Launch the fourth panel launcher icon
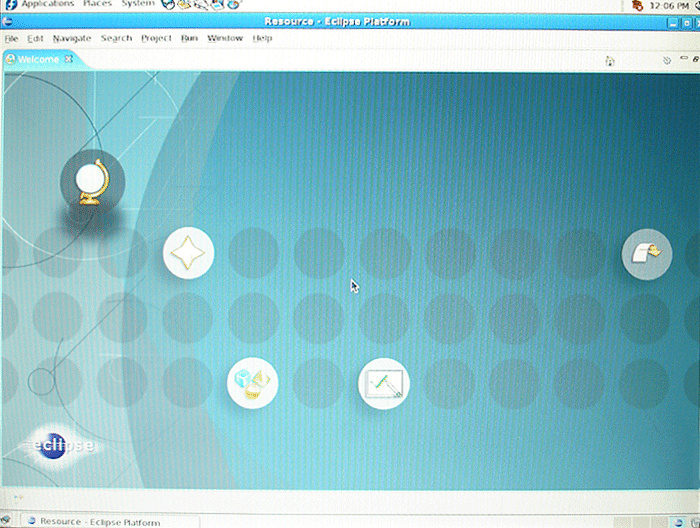 [217, 4]
